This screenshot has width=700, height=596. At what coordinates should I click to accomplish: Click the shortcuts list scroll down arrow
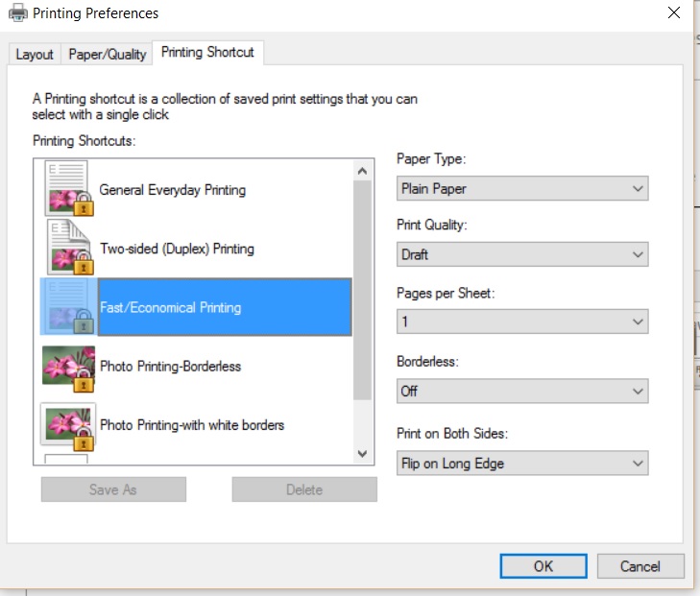coord(363,454)
